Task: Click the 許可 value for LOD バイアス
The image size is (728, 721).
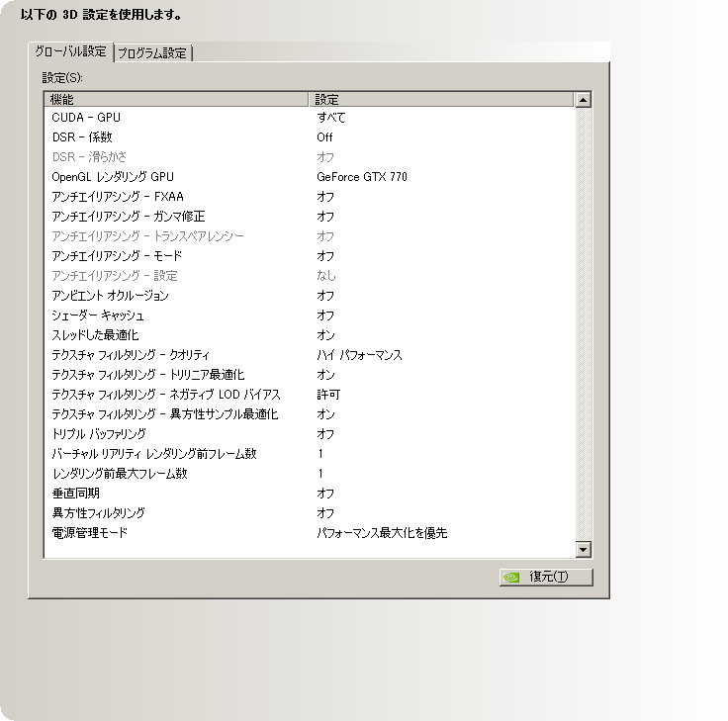Action: (328, 395)
